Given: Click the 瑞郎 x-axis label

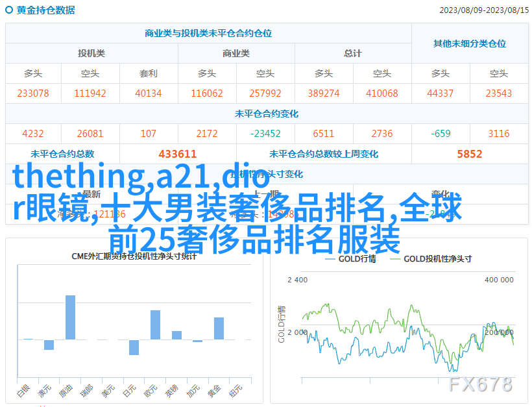Looking at the screenshot, I should 87,391.
